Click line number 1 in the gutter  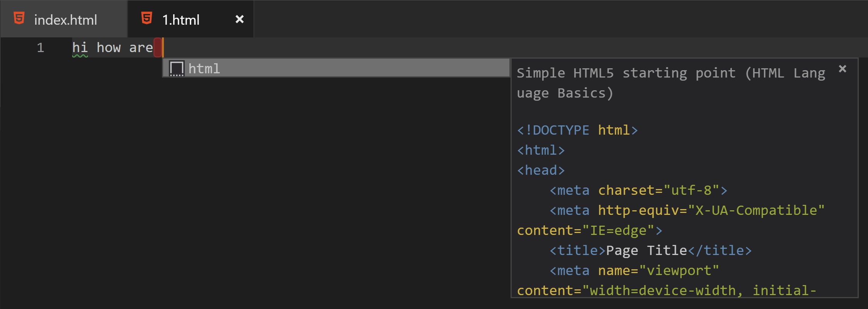coord(40,48)
